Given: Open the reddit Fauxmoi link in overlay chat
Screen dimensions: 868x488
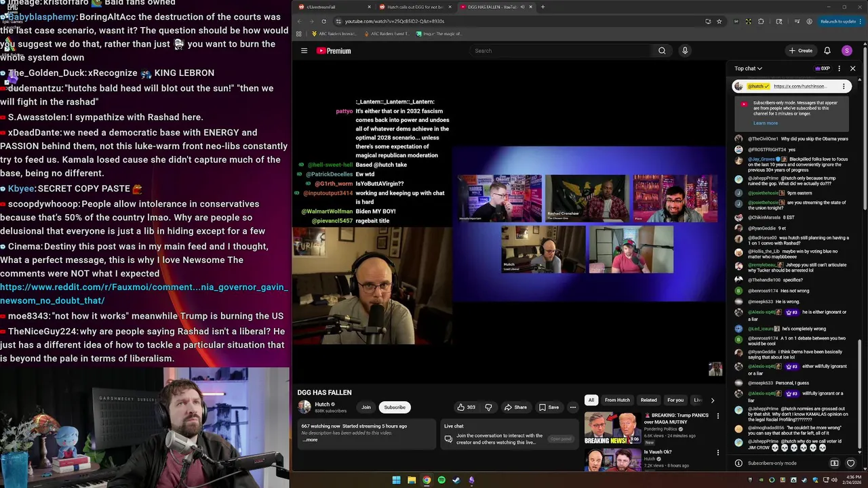Looking at the screenshot, I should [144, 293].
